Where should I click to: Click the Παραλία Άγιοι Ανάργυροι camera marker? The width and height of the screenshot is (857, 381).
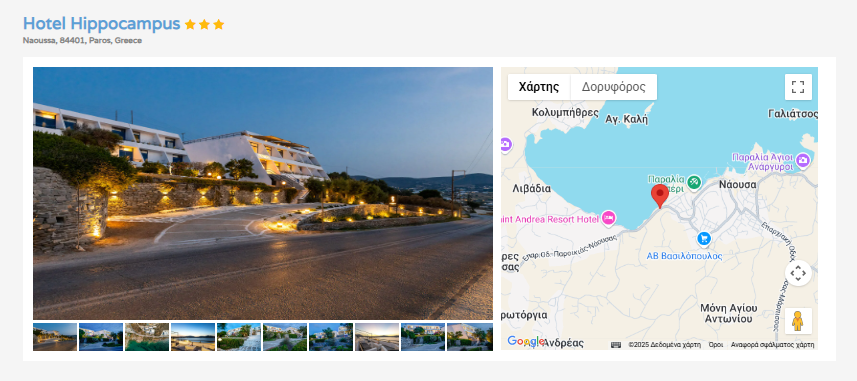tap(802, 160)
